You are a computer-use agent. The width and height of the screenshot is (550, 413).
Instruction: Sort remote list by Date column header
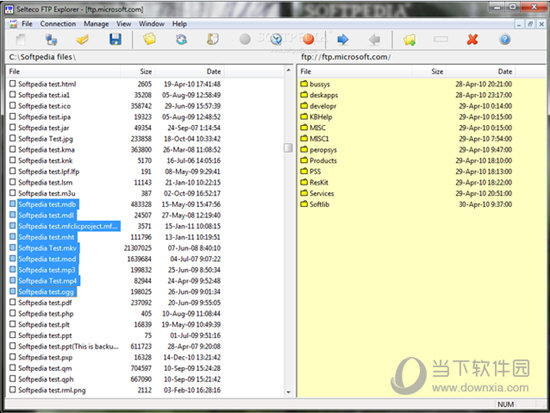[481, 72]
